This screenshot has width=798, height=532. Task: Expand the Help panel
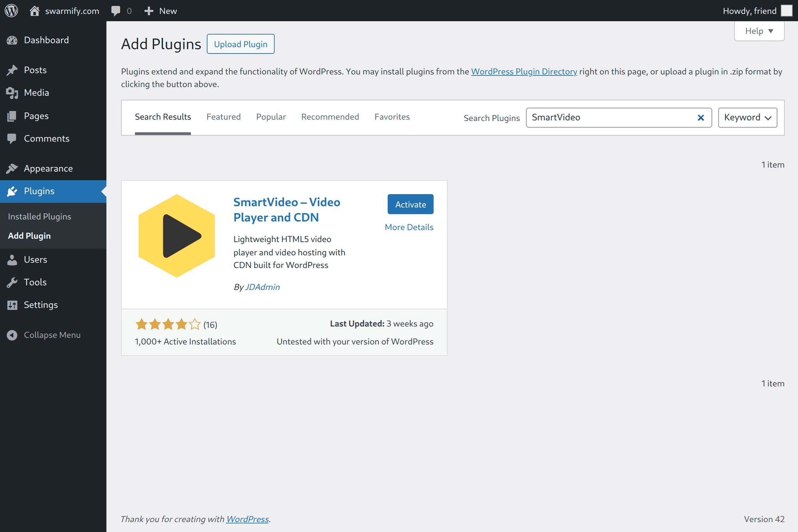[x=758, y=31]
